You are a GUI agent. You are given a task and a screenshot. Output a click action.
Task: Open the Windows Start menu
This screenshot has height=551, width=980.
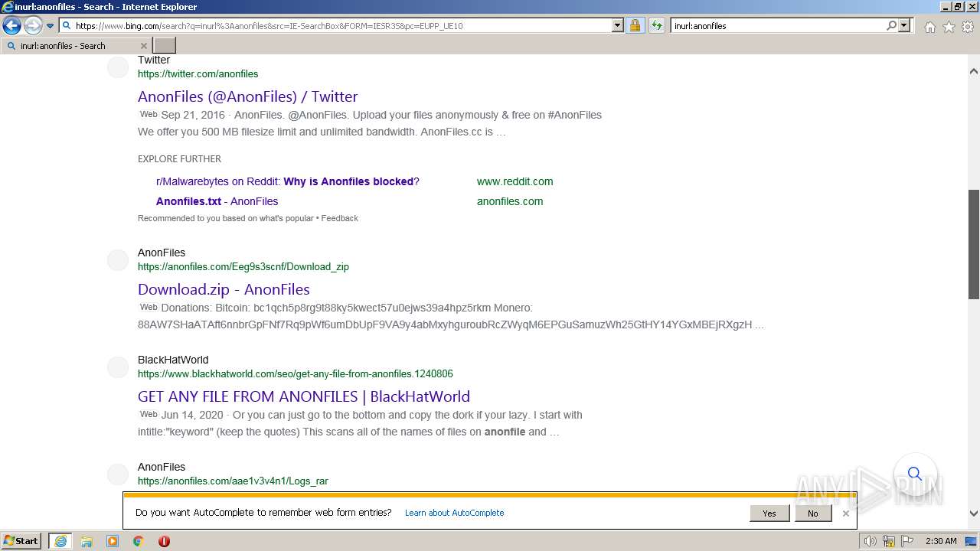coord(21,541)
